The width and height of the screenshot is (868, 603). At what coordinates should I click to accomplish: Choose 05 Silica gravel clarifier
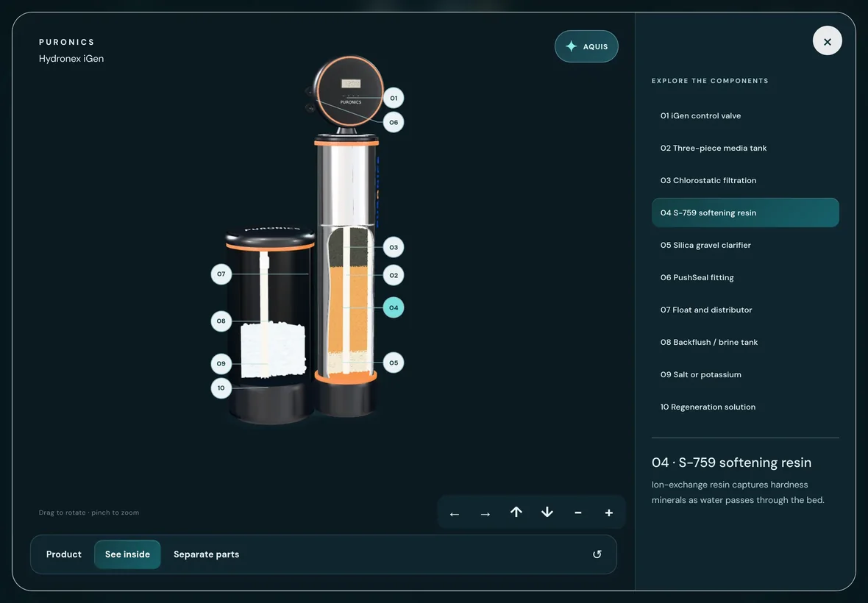pos(745,245)
